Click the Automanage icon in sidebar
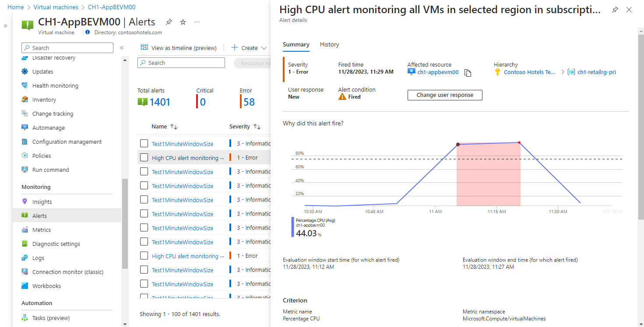 pyautogui.click(x=25, y=128)
